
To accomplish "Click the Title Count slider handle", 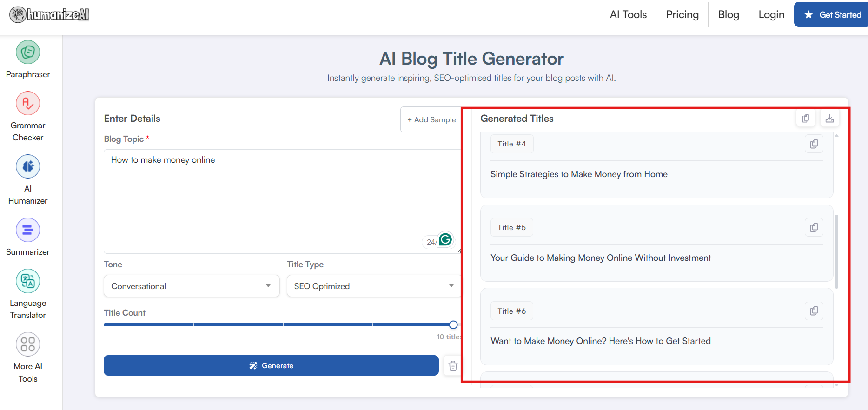I will (453, 324).
